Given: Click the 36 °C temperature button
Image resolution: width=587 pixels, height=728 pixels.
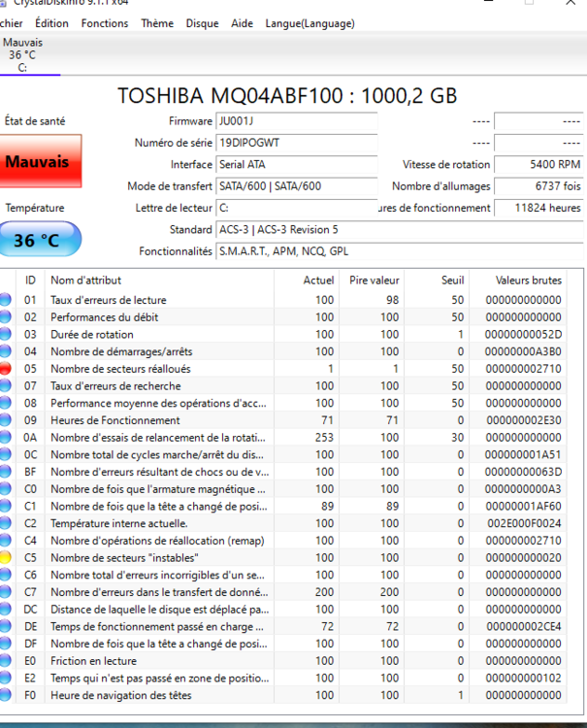Looking at the screenshot, I should tap(39, 240).
